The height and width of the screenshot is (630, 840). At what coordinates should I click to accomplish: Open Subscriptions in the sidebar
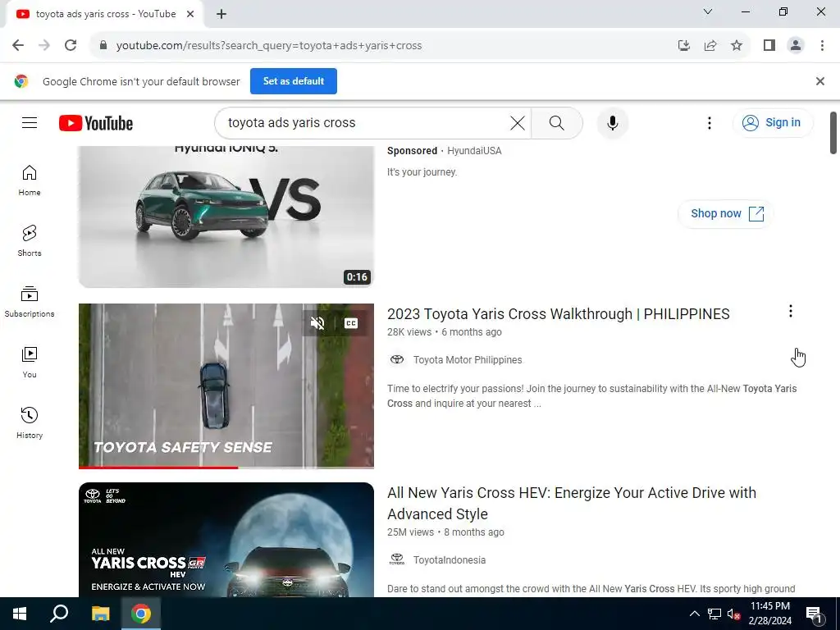pyautogui.click(x=30, y=302)
